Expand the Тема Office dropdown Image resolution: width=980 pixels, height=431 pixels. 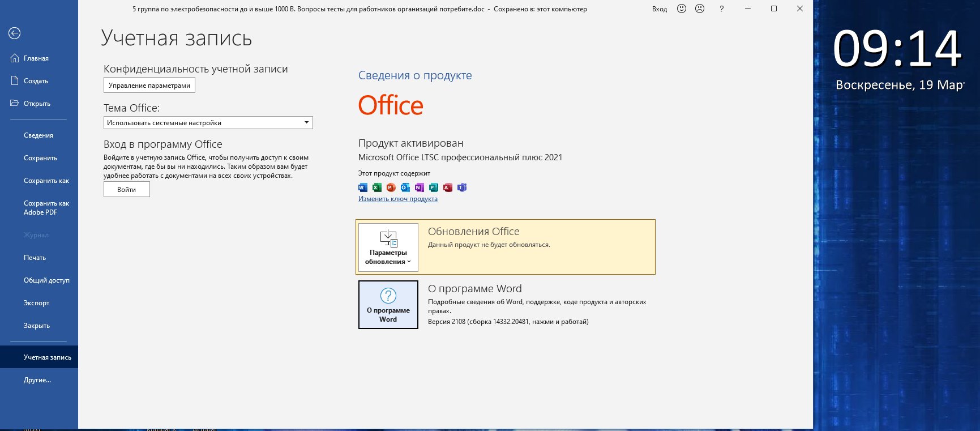(208, 123)
